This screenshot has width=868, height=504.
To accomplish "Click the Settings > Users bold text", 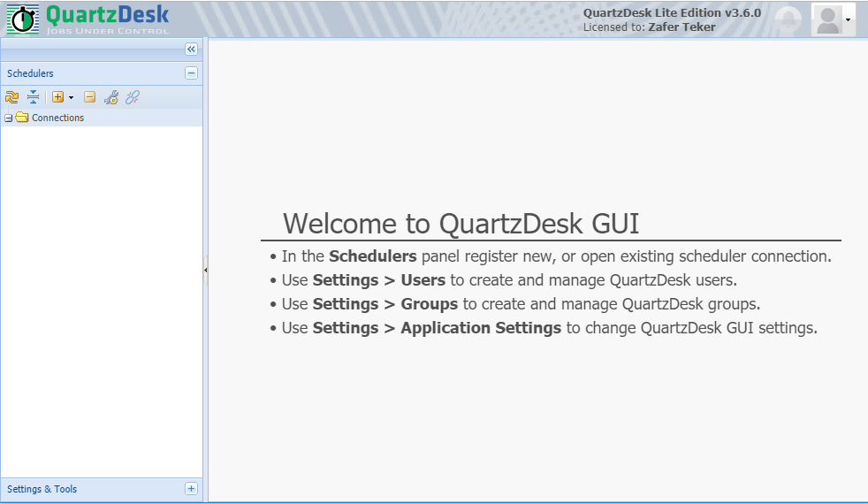I will [378, 280].
